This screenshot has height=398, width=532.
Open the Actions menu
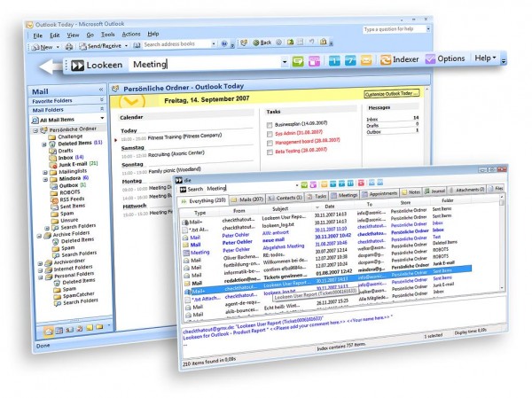131,34
